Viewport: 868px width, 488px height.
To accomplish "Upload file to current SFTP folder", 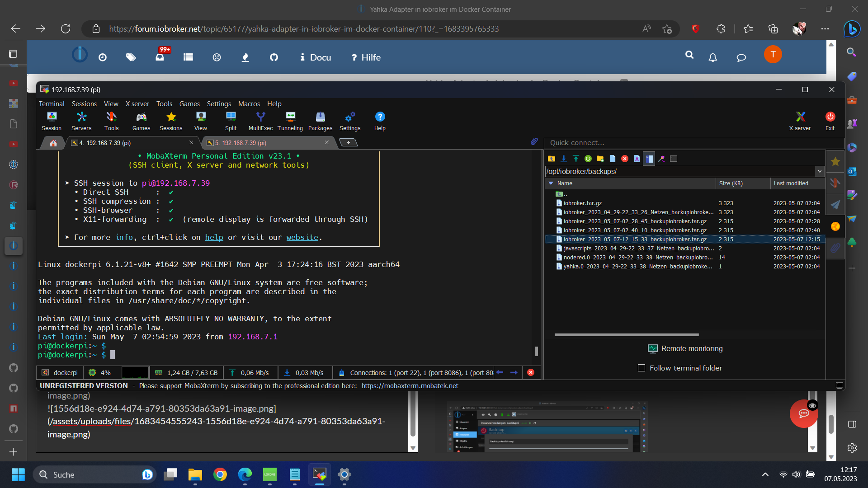I will click(576, 159).
